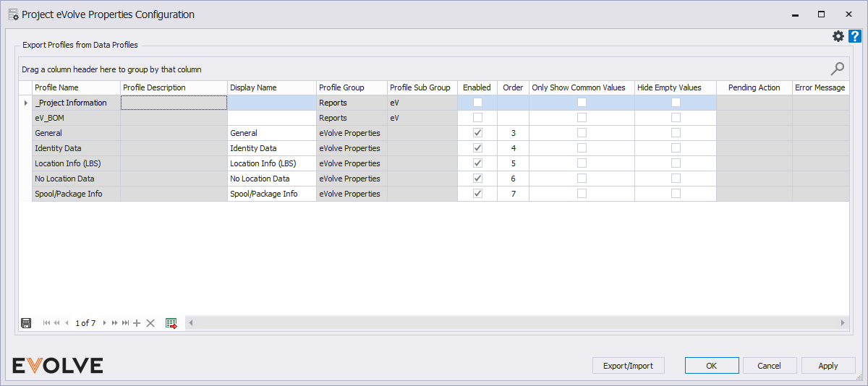Check Only Show Common Values for General
The height and width of the screenshot is (386, 868).
point(582,133)
